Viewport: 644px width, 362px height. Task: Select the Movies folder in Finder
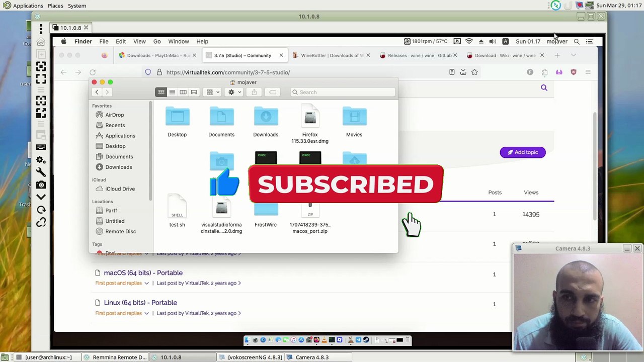coord(354,122)
